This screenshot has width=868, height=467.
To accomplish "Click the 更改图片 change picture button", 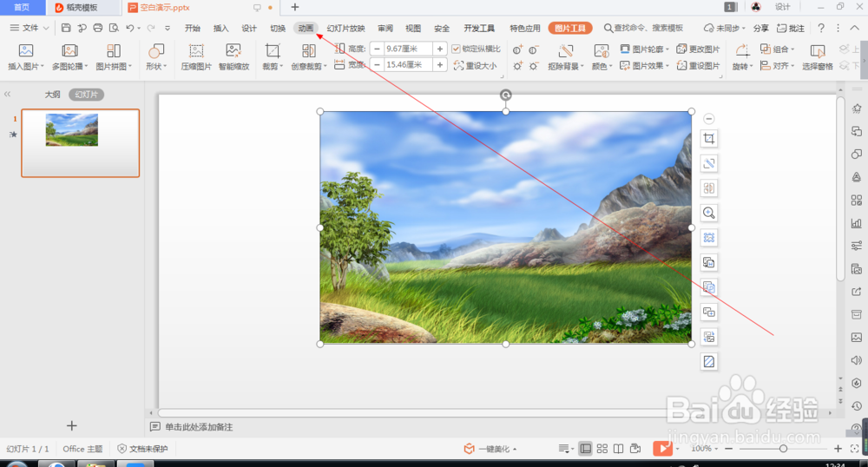I will pos(698,49).
